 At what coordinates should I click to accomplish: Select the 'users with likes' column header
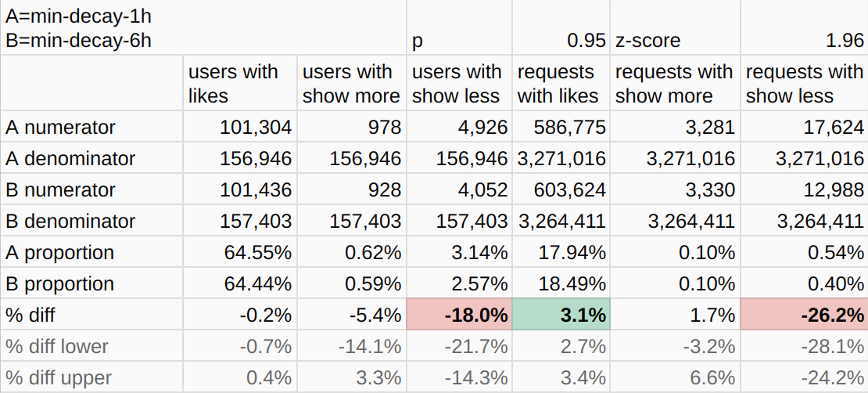239,84
